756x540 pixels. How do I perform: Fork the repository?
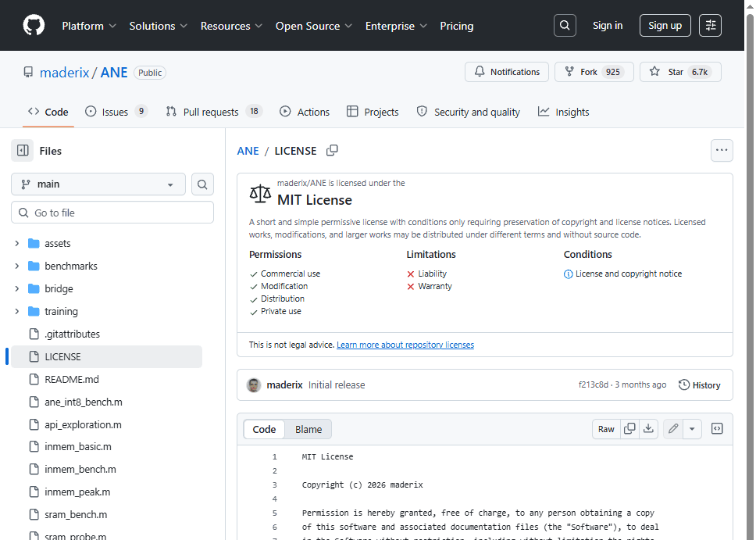pyautogui.click(x=594, y=72)
